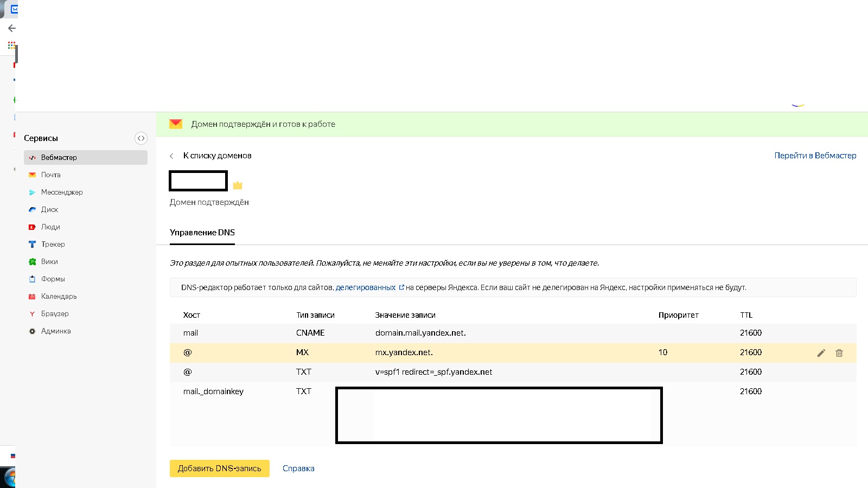Click the browser back arrow

click(x=11, y=28)
